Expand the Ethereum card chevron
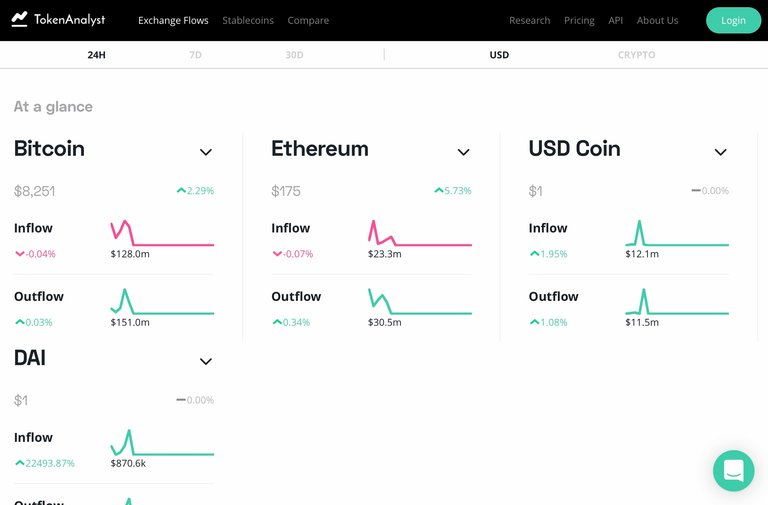Viewport: 768px width, 505px height. point(463,152)
